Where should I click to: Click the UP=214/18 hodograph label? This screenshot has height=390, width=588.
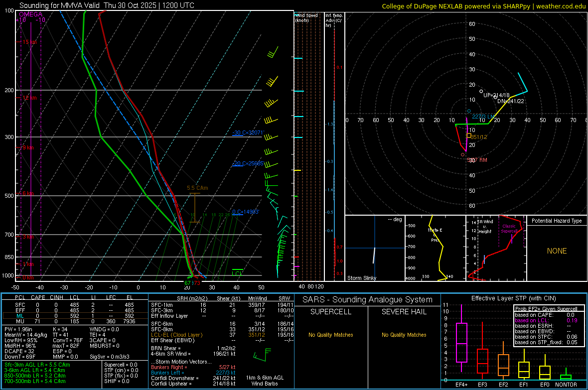tap(496, 95)
